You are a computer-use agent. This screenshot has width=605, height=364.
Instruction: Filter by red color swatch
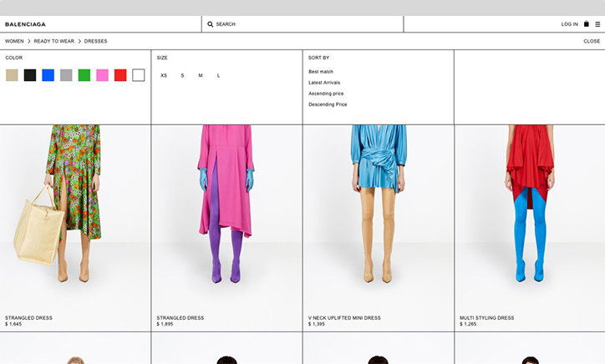(x=120, y=75)
